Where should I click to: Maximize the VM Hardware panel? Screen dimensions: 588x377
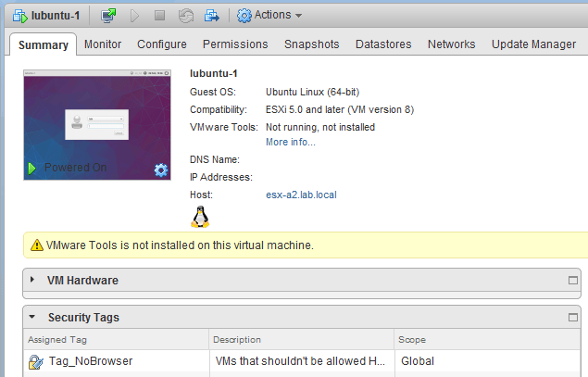(572, 280)
